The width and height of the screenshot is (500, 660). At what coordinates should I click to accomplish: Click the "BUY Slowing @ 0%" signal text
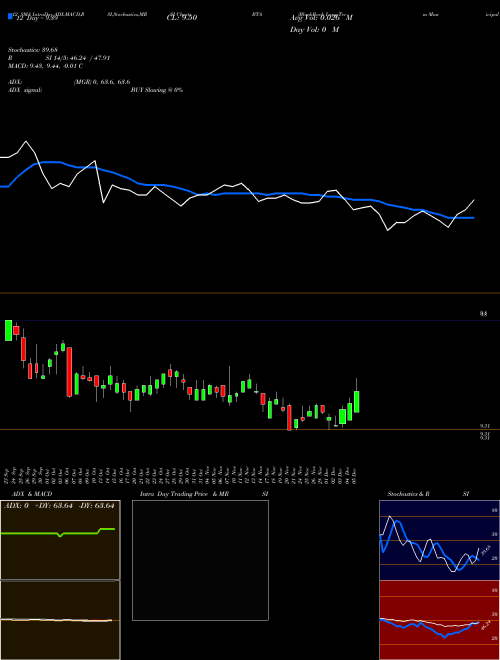tap(157, 90)
